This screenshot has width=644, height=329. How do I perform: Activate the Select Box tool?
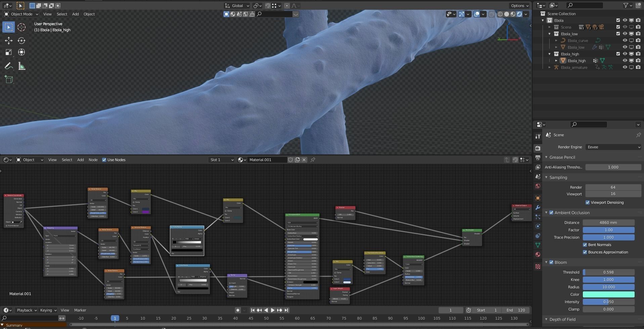tap(9, 27)
